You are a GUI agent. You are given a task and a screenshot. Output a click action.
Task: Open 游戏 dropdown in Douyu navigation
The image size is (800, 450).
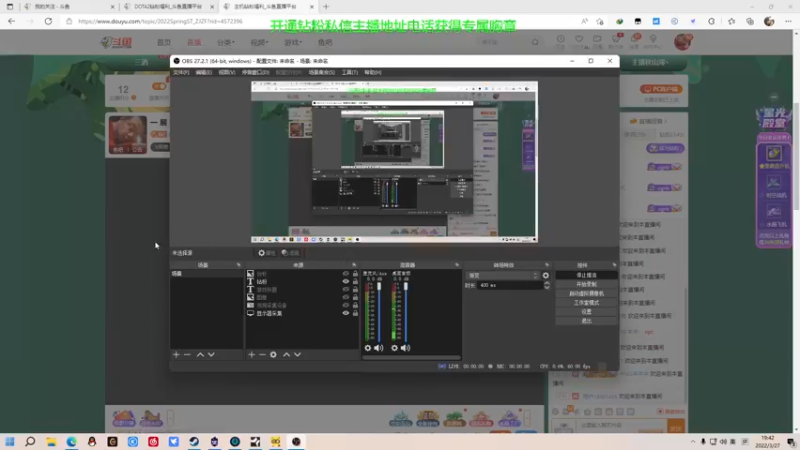click(x=293, y=42)
